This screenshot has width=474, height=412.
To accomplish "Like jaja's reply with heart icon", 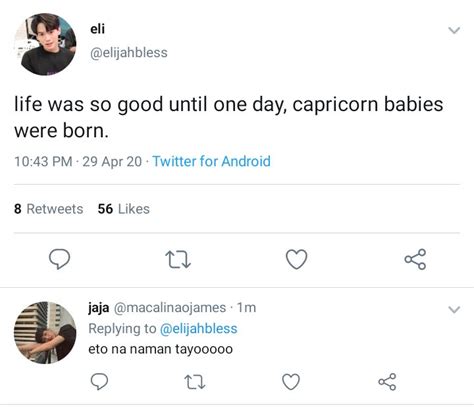I will pos(291,382).
